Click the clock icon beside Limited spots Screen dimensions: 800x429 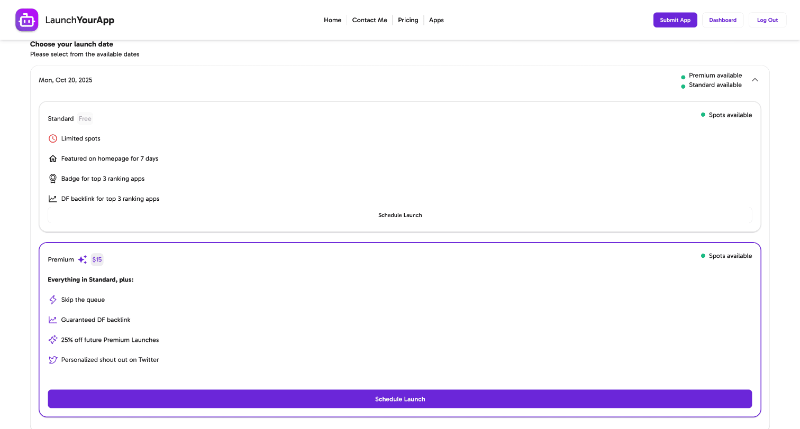pos(53,138)
